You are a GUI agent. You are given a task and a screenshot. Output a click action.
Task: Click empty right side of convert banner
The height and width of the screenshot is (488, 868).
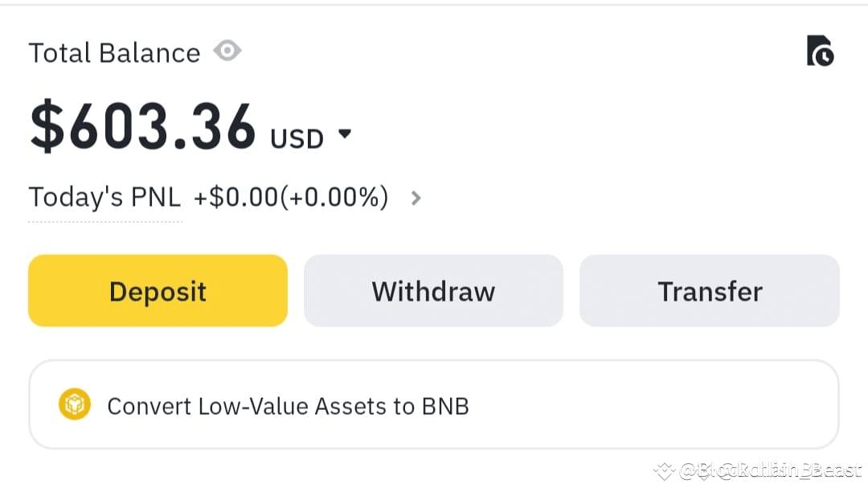tap(683, 404)
